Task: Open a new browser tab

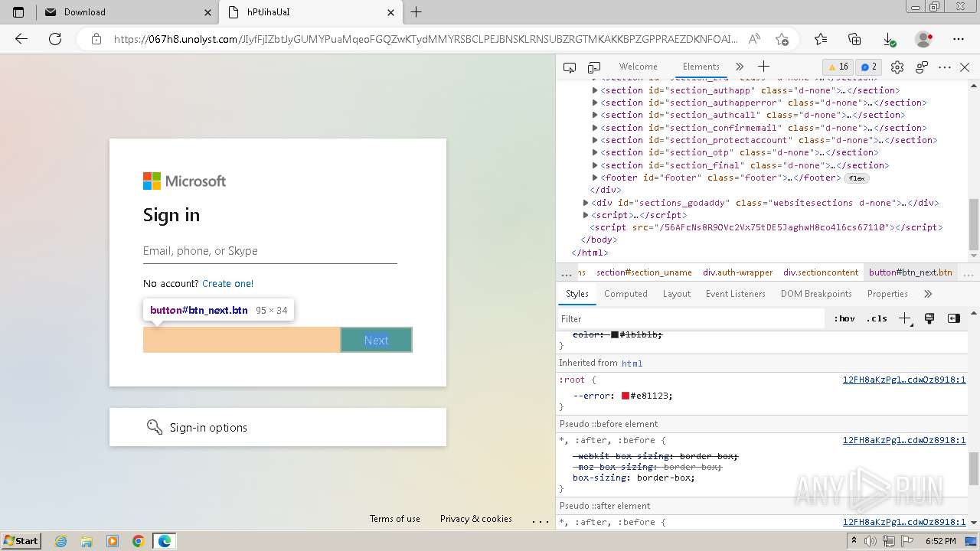Action: point(416,12)
